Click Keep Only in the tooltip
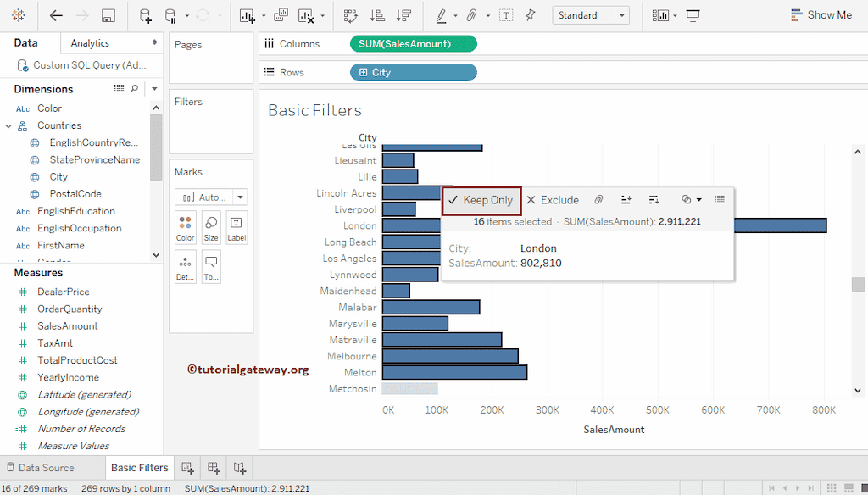 click(481, 200)
